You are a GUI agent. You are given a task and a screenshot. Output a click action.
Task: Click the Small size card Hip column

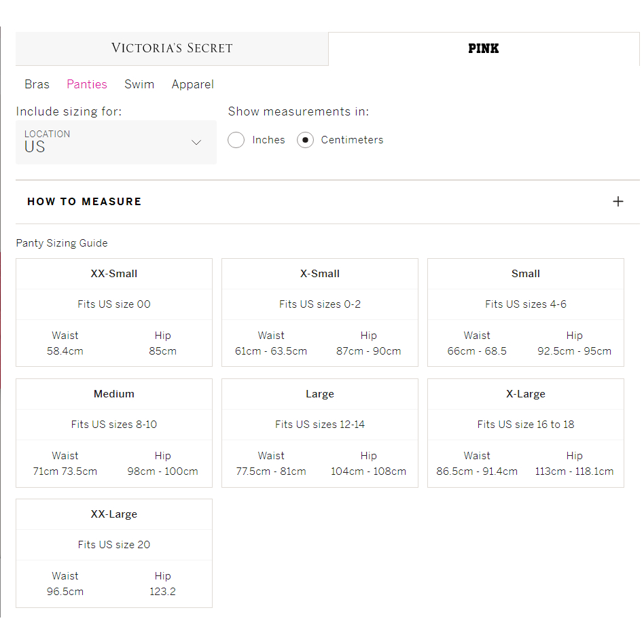[574, 342]
